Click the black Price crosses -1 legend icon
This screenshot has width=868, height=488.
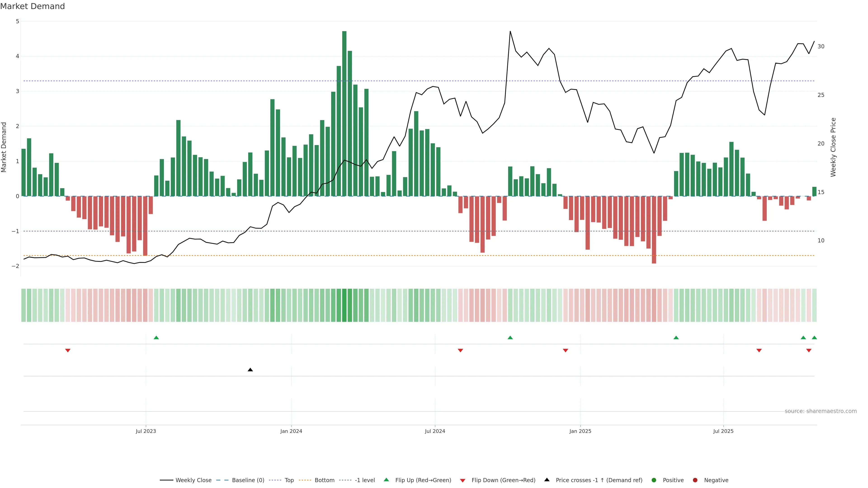pos(547,480)
